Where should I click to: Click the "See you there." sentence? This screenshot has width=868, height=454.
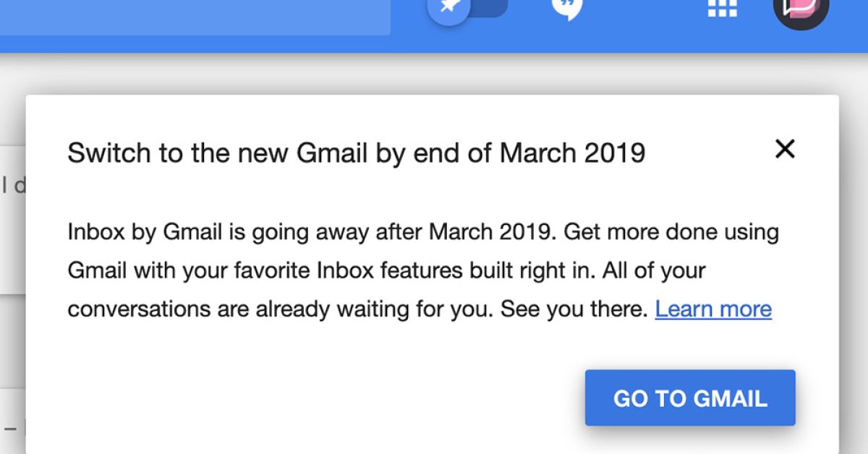[x=574, y=309]
